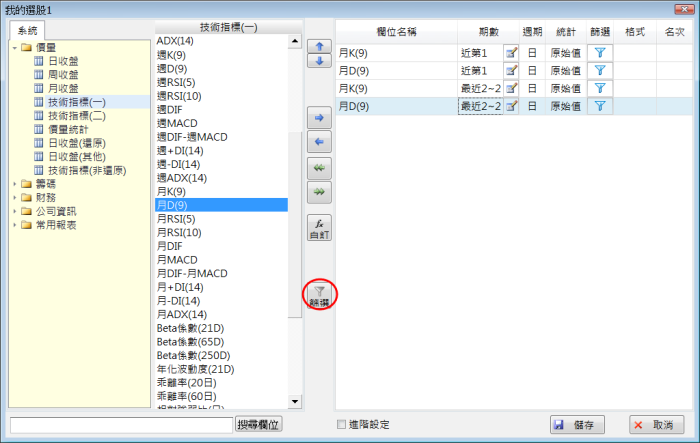Enable the 進階設定 checkbox
Screen dimensions: 700x443
[x=342, y=424]
